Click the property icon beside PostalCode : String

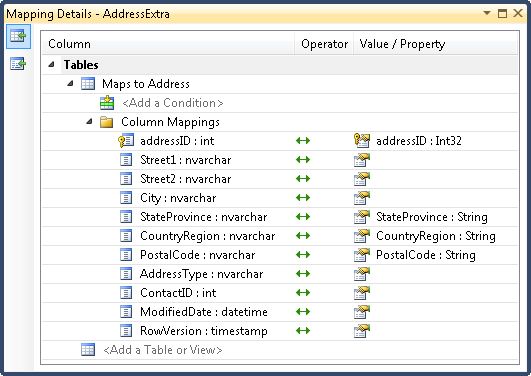pyautogui.click(x=362, y=255)
